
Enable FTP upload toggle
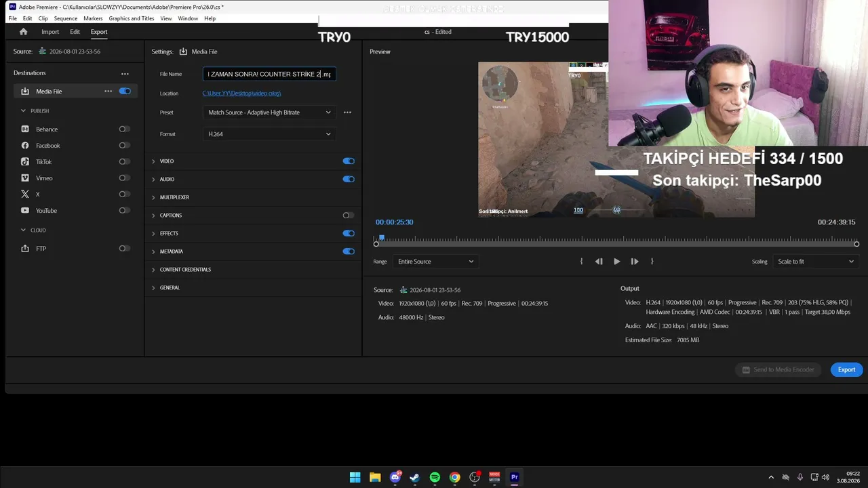click(124, 249)
